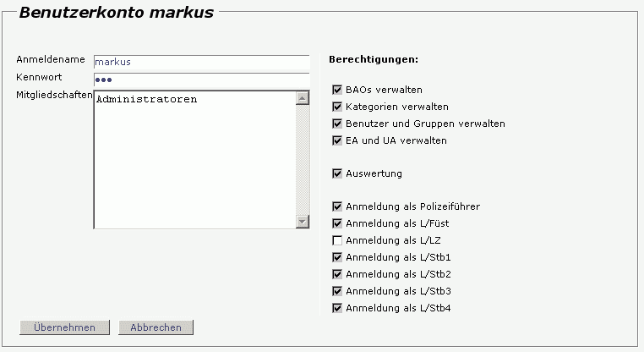Toggle Benutzer und Gruppen verwalten checkbox

pyautogui.click(x=337, y=124)
